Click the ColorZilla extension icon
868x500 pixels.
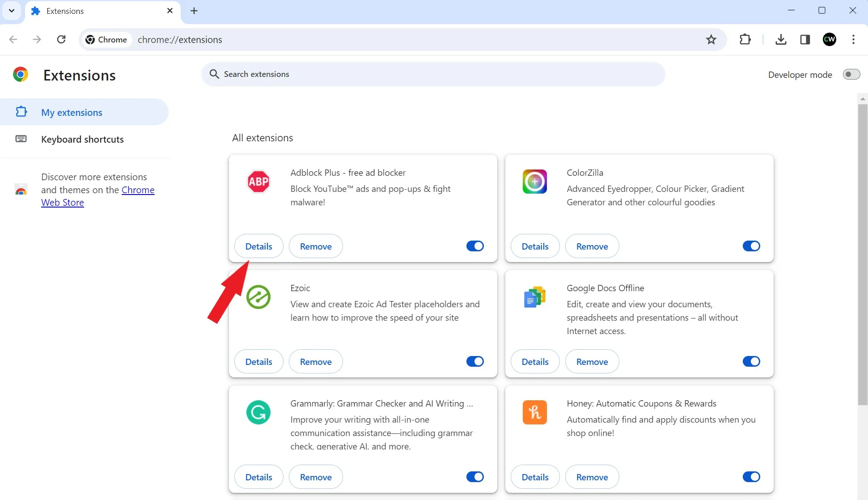pos(534,182)
